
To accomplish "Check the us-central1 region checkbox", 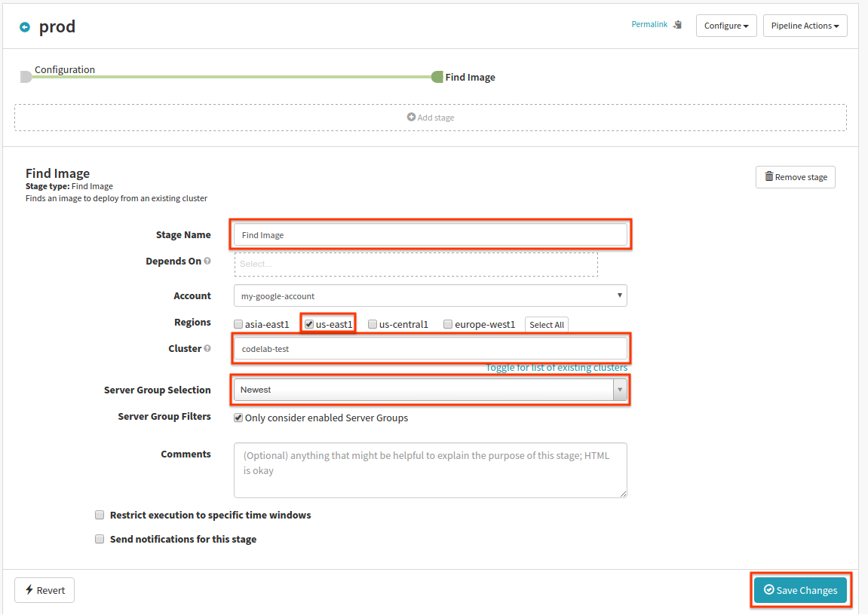I will tap(373, 324).
